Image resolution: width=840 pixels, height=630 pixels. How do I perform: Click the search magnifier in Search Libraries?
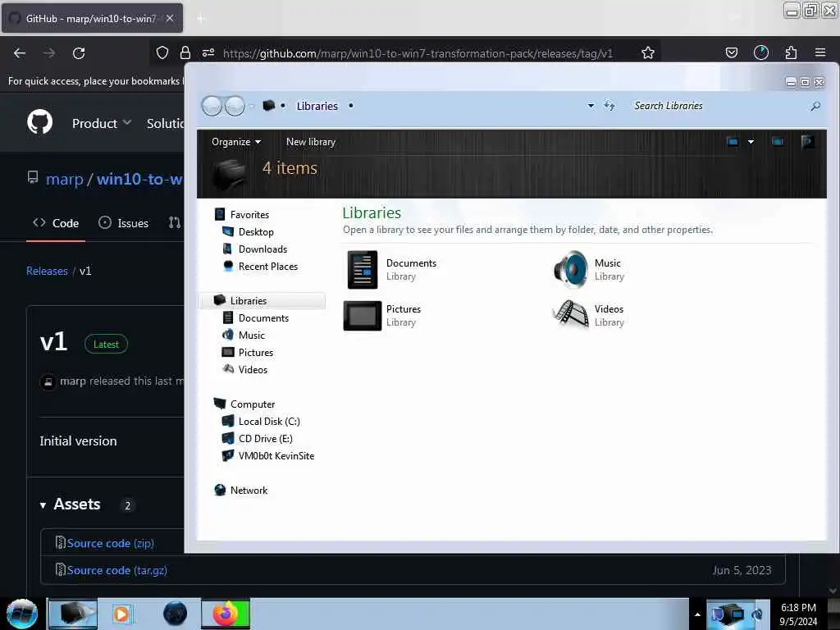pos(815,106)
